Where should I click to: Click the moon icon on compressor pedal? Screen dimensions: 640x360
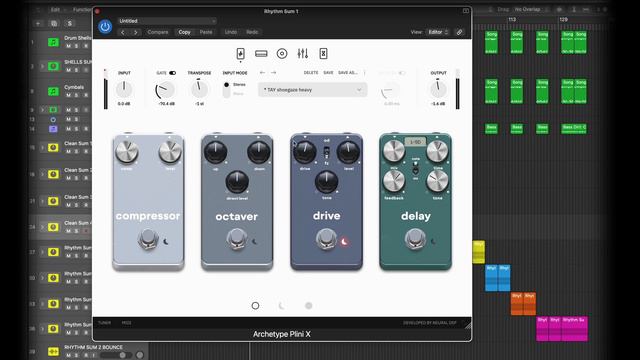click(166, 242)
